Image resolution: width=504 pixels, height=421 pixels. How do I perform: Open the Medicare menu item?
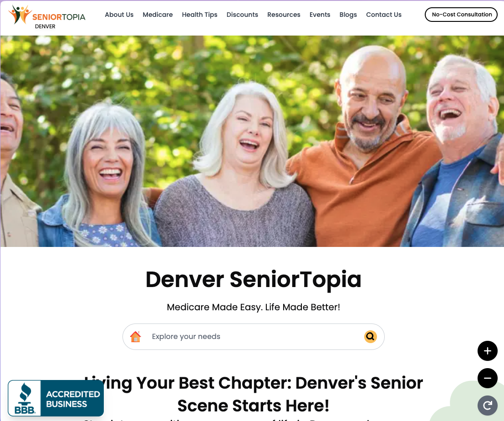point(158,15)
